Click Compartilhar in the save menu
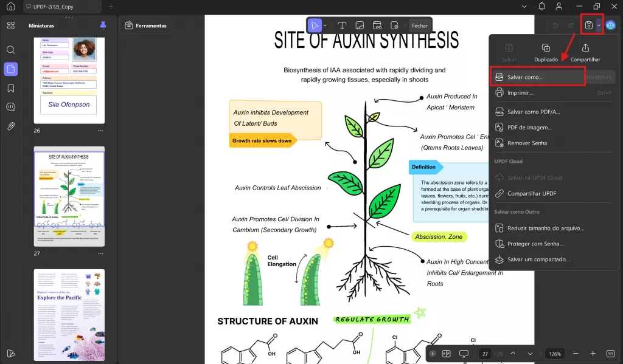 pos(585,53)
